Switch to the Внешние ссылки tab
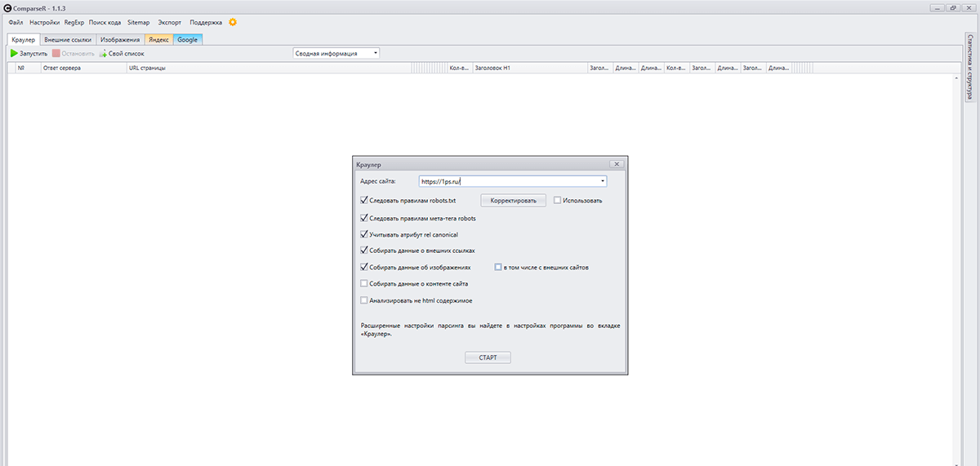This screenshot has height=466, width=980. 68,39
